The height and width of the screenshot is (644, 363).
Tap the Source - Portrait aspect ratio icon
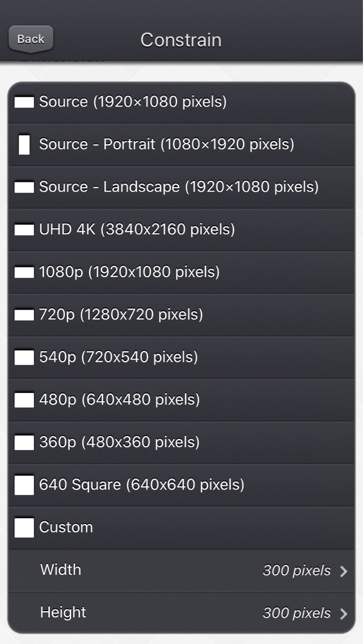point(24,145)
